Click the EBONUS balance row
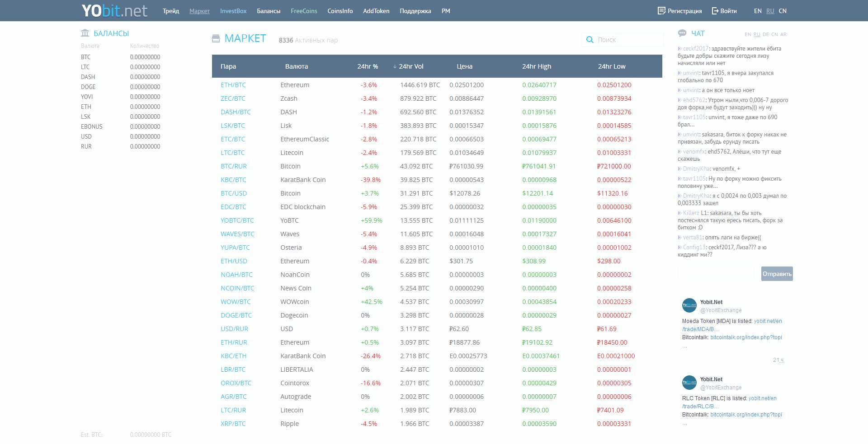Viewport: 868px width, 444px height. (x=121, y=126)
